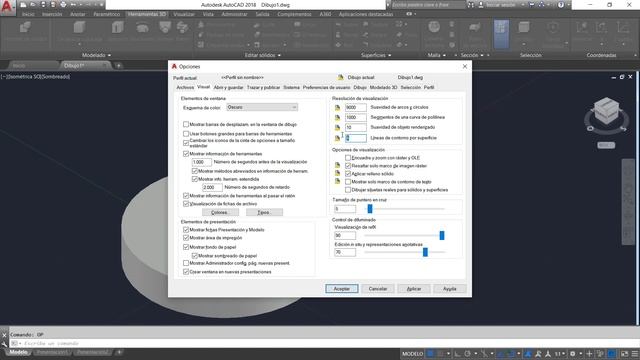This screenshot has height=360, width=640.
Task: Toggle 'Mostrar información de herramientas' checkbox
Action: (186, 153)
